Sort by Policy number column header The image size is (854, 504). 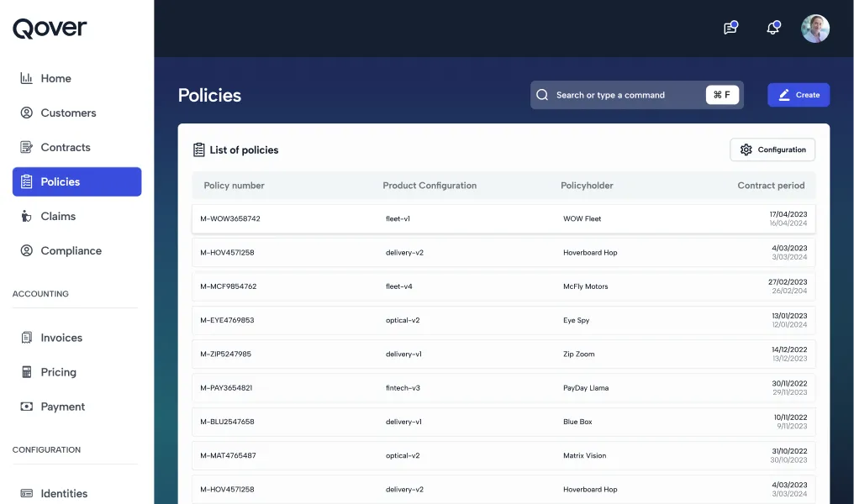tap(234, 186)
